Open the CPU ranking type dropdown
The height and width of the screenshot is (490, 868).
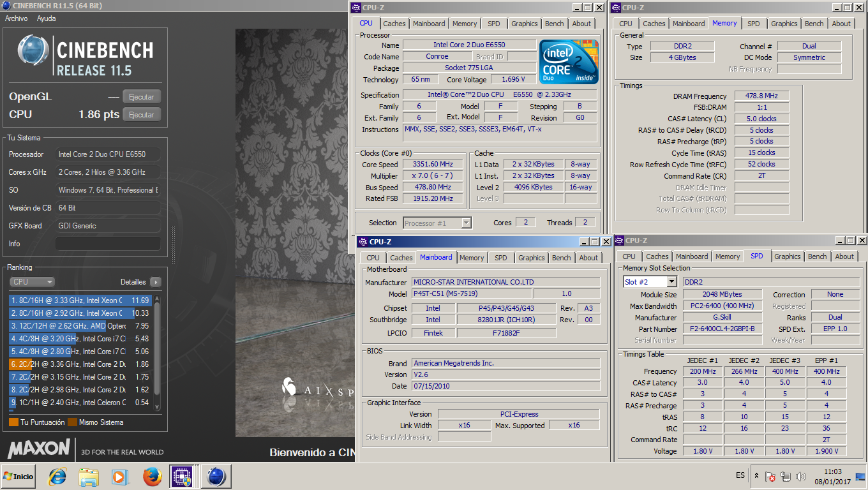click(32, 282)
